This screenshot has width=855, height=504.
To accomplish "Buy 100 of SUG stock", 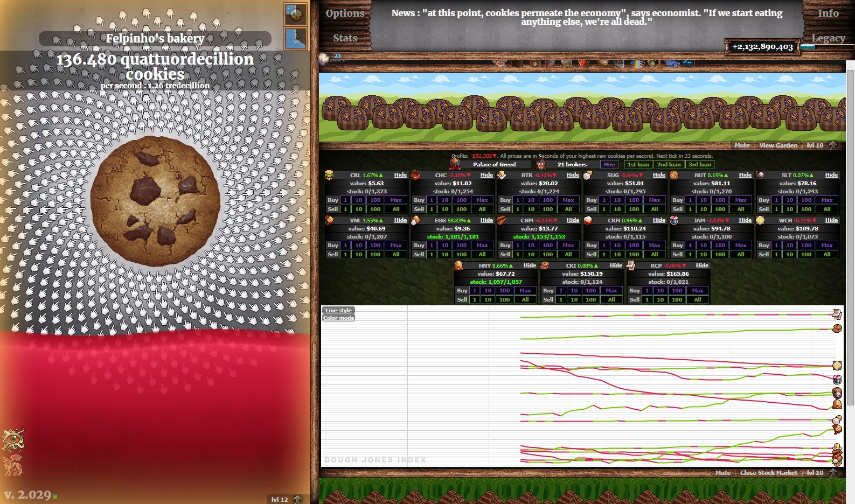I will 634,200.
